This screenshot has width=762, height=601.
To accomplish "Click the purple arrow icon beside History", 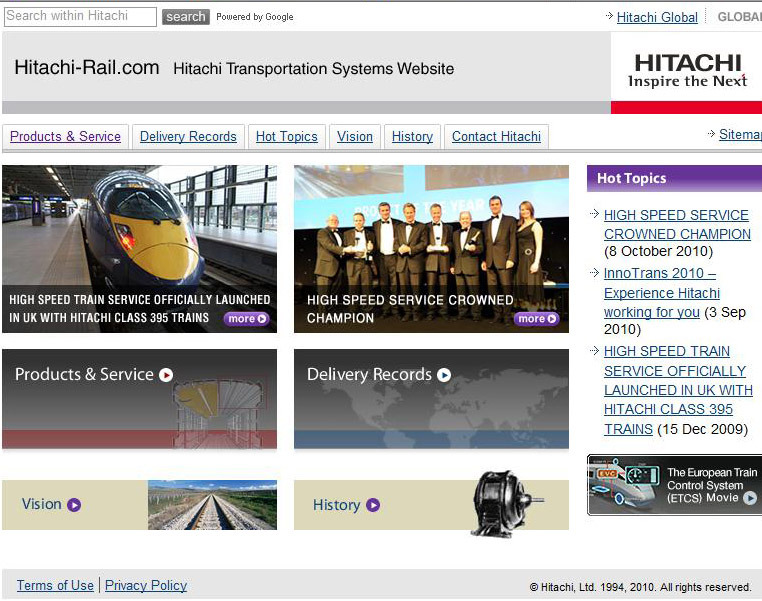I will tap(373, 505).
